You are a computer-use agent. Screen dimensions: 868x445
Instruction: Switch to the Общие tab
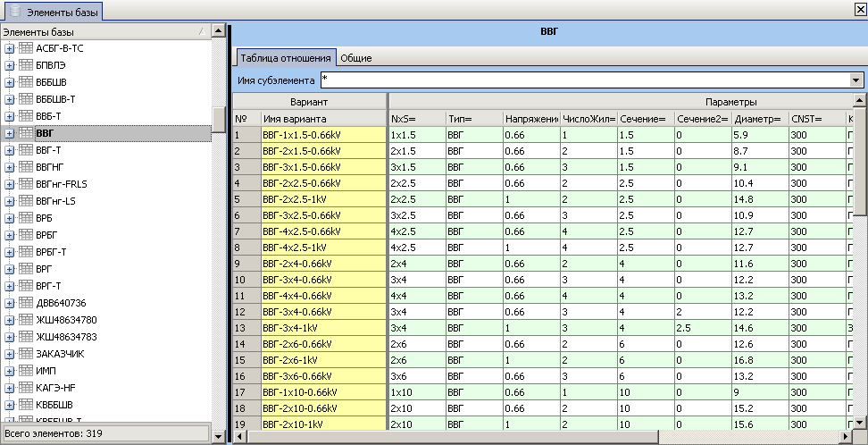pos(356,58)
